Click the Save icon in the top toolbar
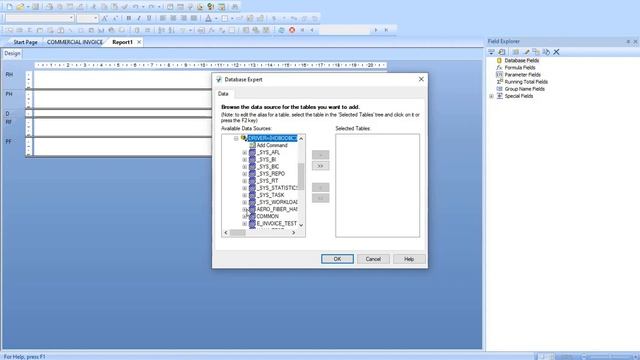The height and width of the screenshot is (360, 640). point(36,7)
